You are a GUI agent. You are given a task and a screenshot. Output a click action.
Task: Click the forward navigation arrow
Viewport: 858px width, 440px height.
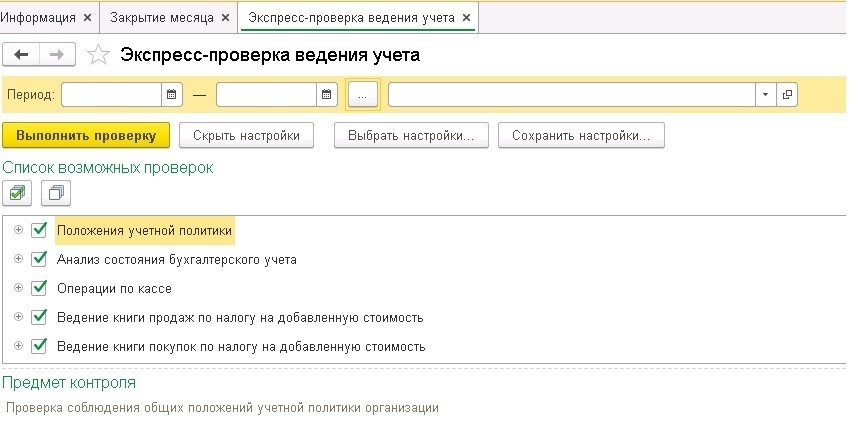[57, 55]
